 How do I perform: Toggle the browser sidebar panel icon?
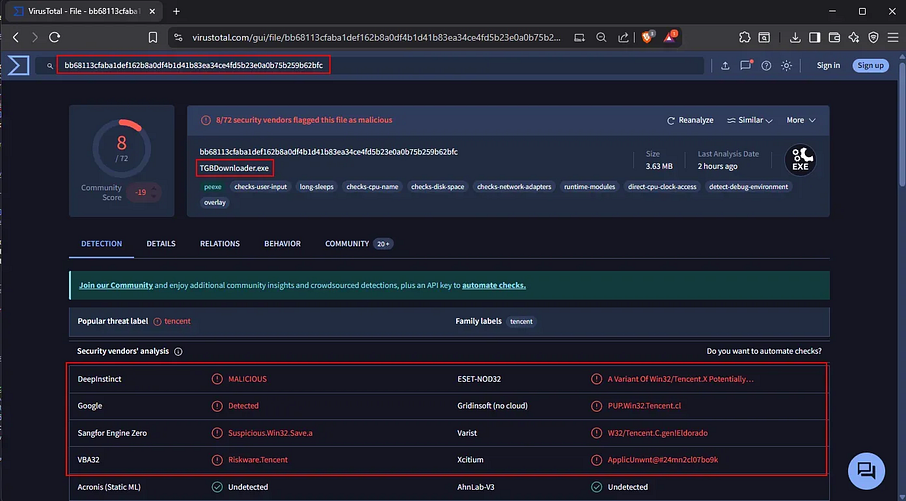(x=815, y=38)
